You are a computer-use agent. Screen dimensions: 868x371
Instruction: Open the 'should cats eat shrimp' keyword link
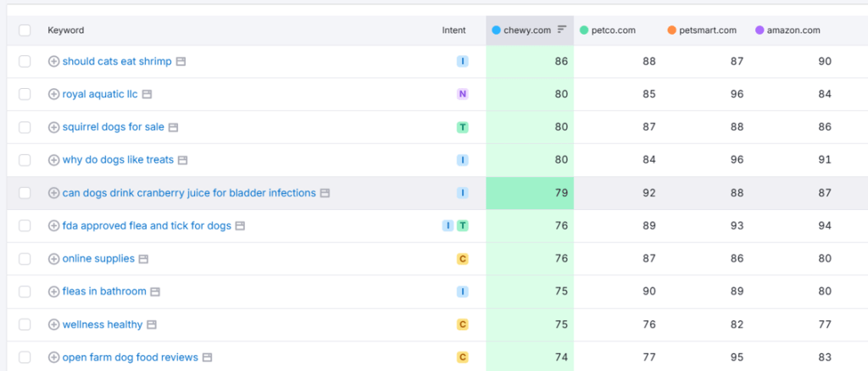pos(117,62)
